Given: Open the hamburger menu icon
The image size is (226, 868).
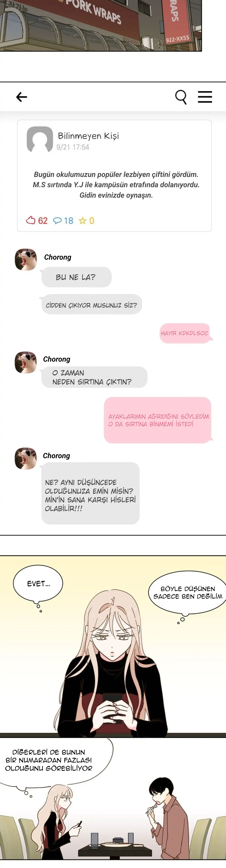Looking at the screenshot, I should (x=205, y=97).
